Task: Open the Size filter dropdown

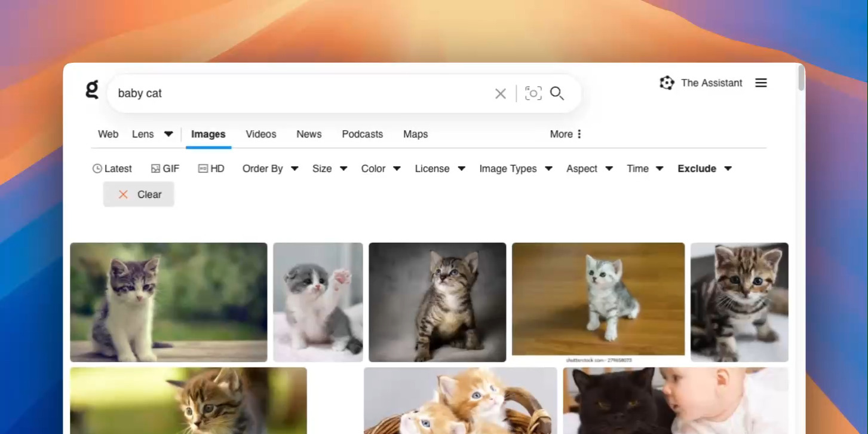Action: point(329,168)
